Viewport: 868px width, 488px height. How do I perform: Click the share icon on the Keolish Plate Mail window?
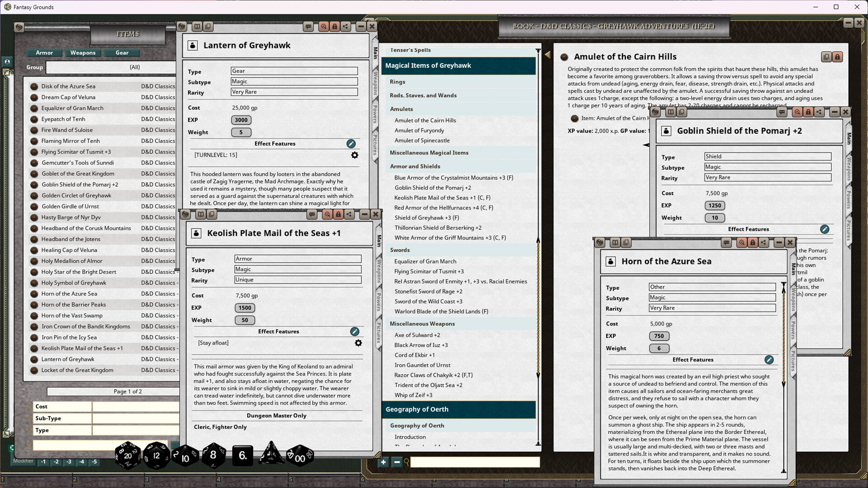point(349,214)
